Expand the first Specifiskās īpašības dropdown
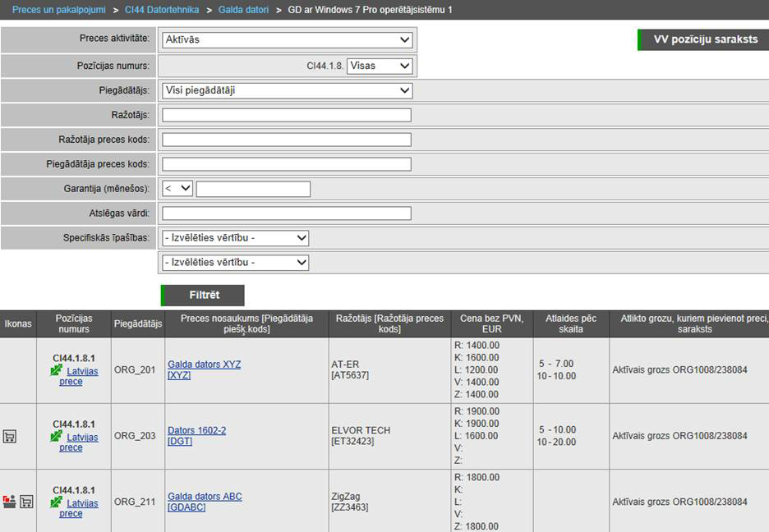 pos(235,238)
